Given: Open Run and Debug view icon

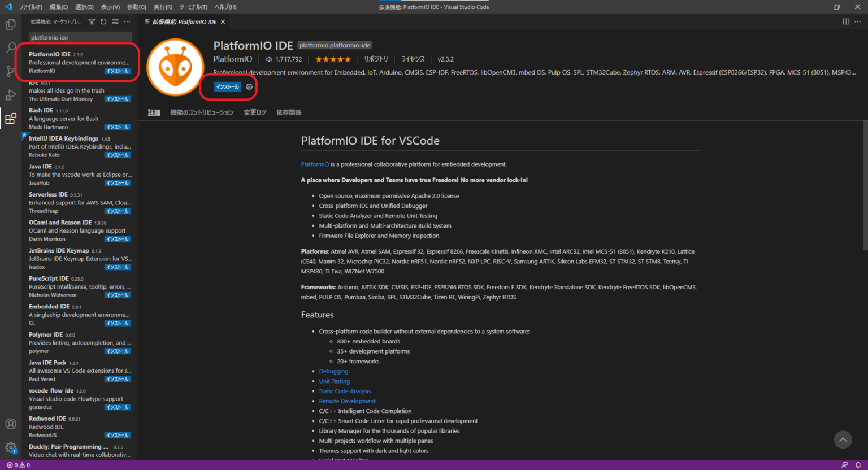Looking at the screenshot, I should pyautogui.click(x=11, y=95).
